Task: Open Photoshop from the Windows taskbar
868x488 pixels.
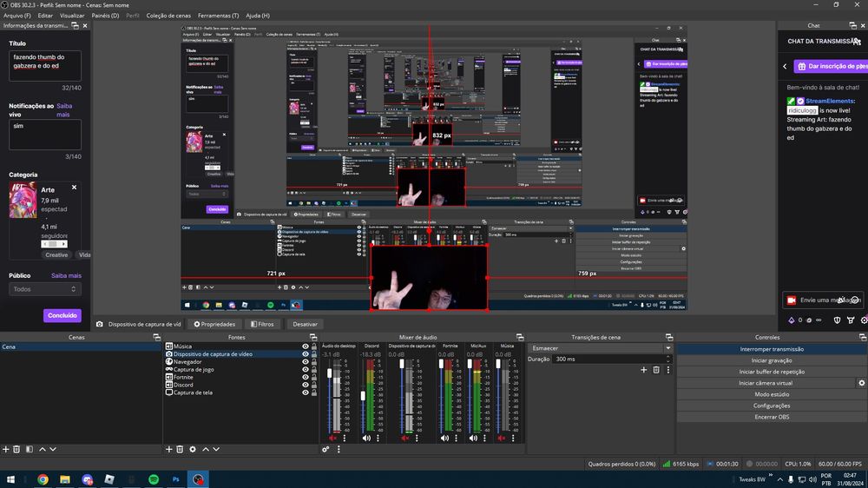Action: click(176, 479)
